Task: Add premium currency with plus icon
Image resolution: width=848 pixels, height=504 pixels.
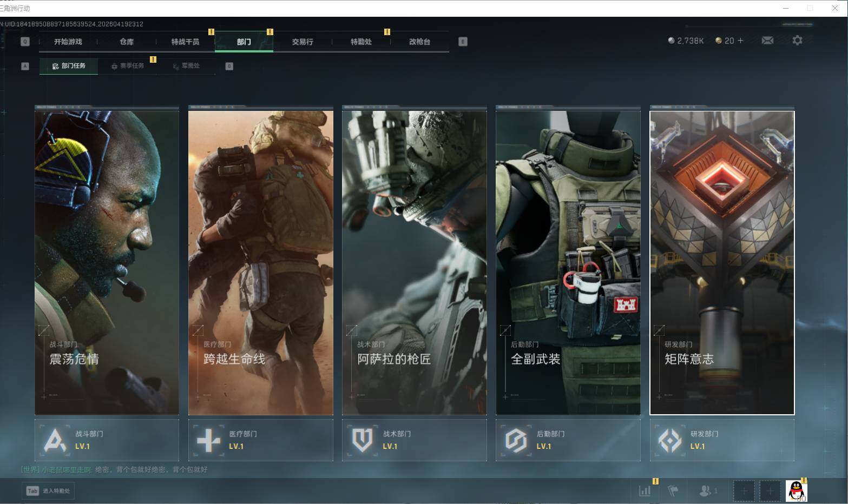Action: coord(740,41)
